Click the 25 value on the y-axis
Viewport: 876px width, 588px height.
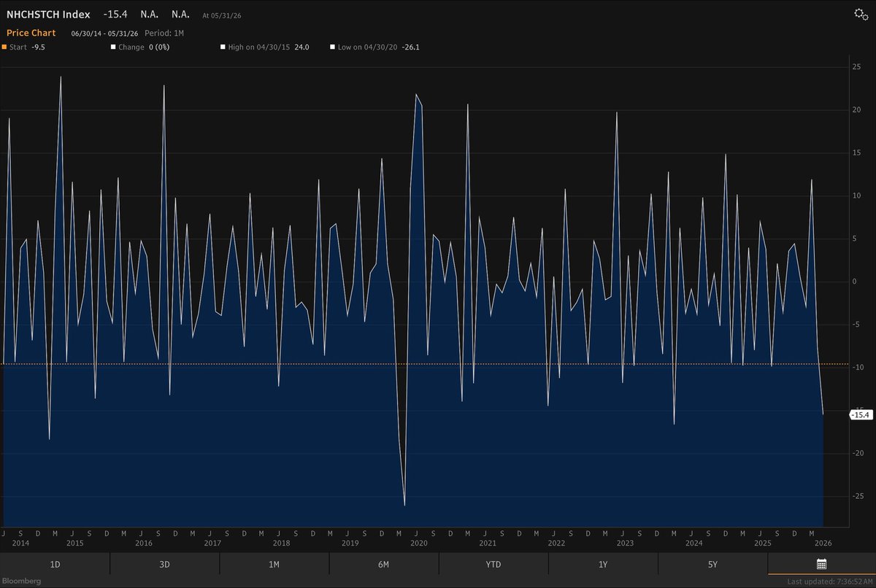tap(857, 67)
